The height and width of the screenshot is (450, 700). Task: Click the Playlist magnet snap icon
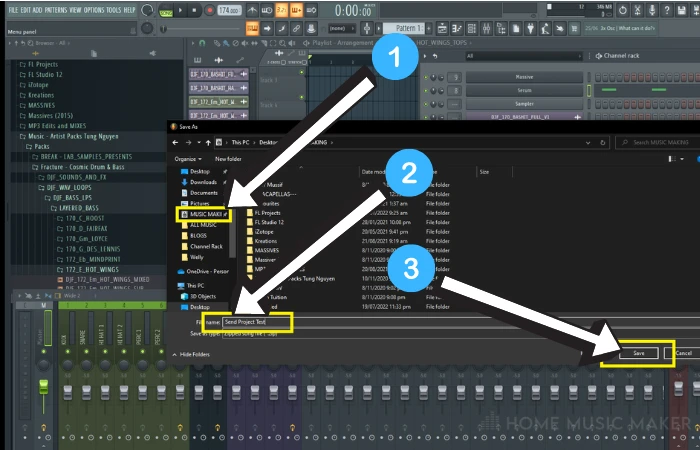coord(202,43)
